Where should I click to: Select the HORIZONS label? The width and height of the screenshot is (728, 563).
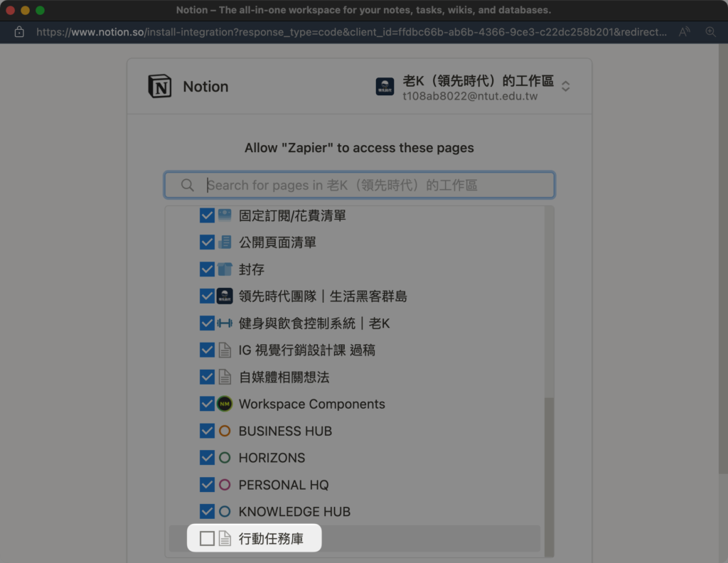[272, 458]
